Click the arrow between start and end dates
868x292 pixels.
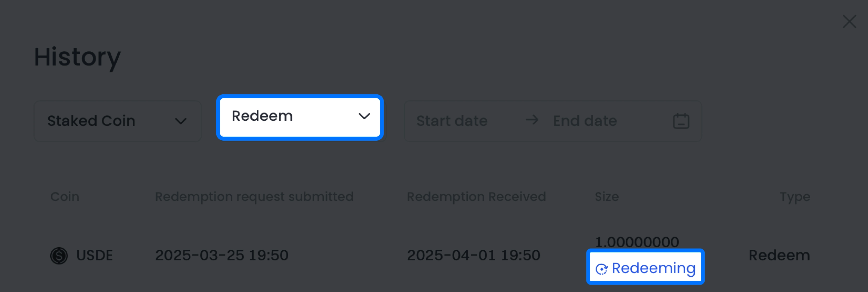pyautogui.click(x=532, y=120)
